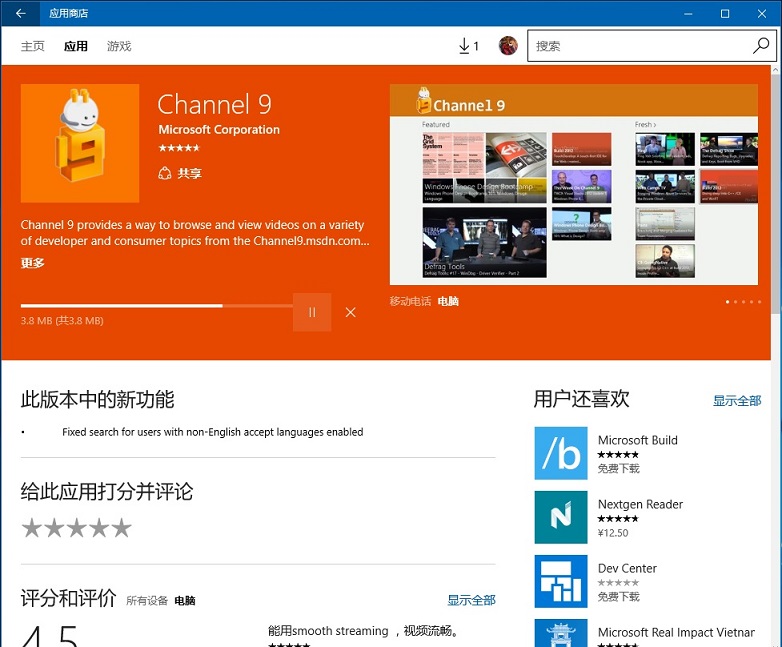
Task: Share the Channel 9 app
Action: 180,173
